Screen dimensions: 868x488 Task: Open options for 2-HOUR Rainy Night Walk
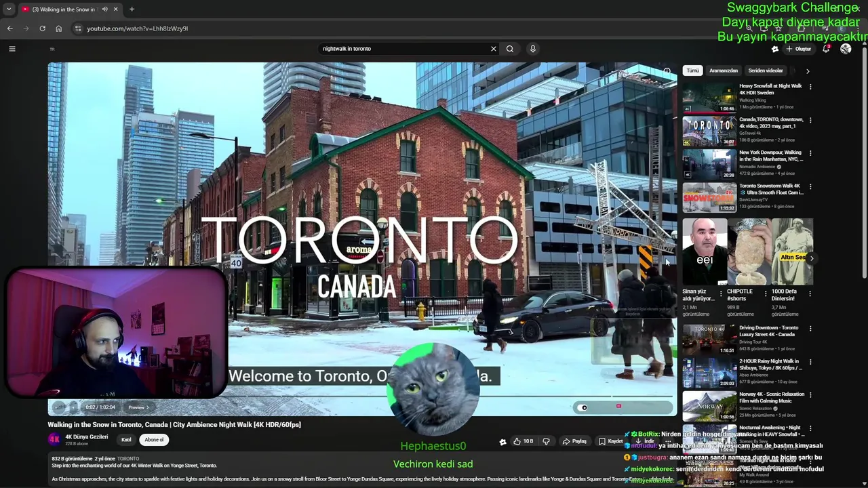point(810,362)
